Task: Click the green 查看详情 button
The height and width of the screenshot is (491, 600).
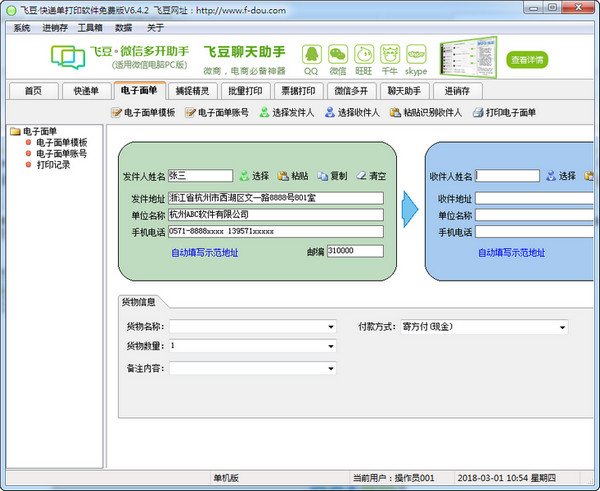Action: pyautogui.click(x=527, y=60)
